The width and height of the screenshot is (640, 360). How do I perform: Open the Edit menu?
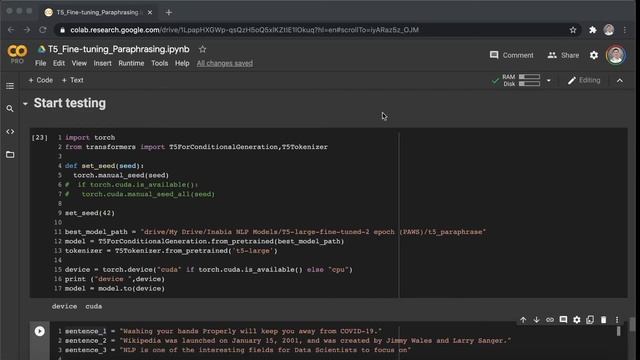tap(59, 63)
